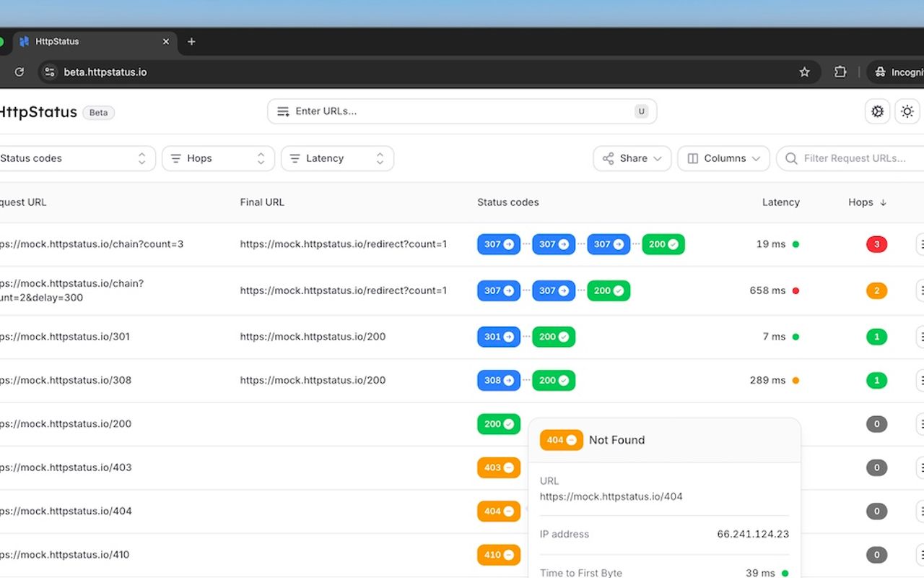The height and width of the screenshot is (578, 924).
Task: Click IP address 66.241.124.23 in popup
Action: [x=753, y=535]
